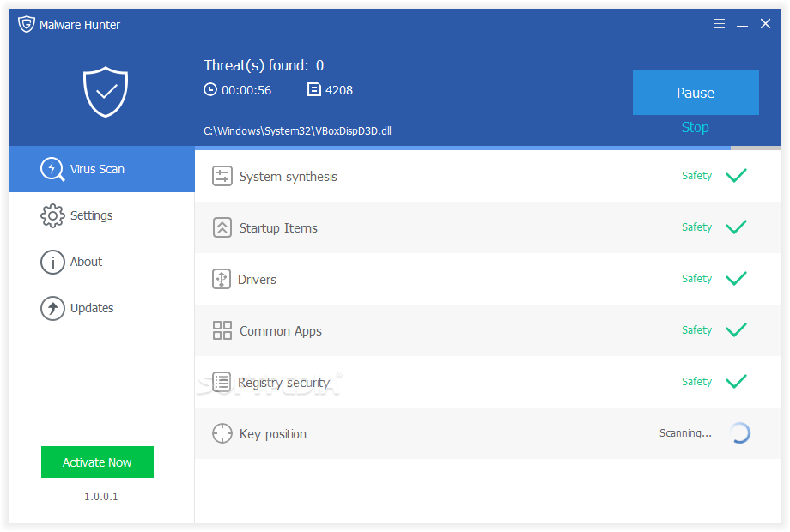Open the hamburger menu icon

(x=719, y=24)
